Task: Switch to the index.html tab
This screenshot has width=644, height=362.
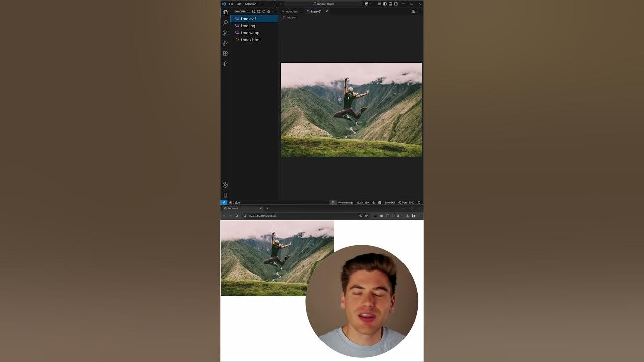Action: (x=291, y=11)
